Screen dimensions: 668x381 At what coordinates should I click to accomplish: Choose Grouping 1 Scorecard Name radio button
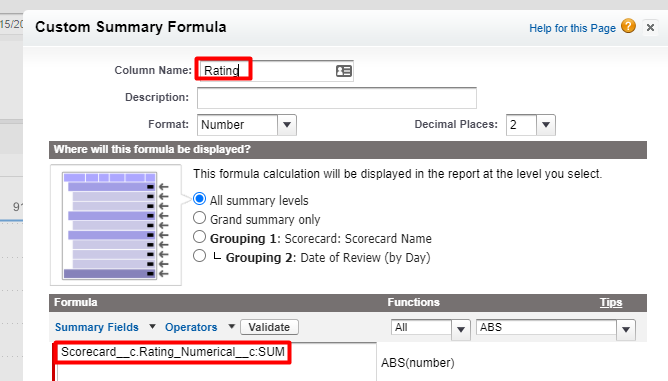[199, 237]
